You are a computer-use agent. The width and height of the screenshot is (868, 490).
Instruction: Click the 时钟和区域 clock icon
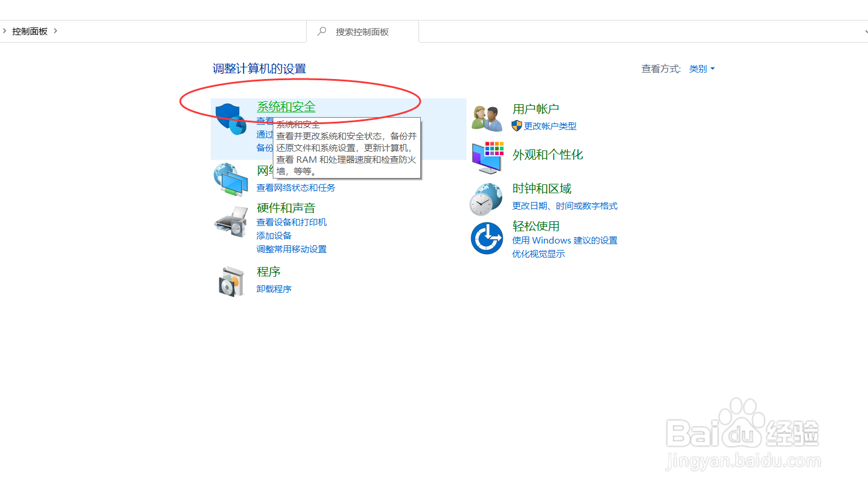click(x=486, y=198)
